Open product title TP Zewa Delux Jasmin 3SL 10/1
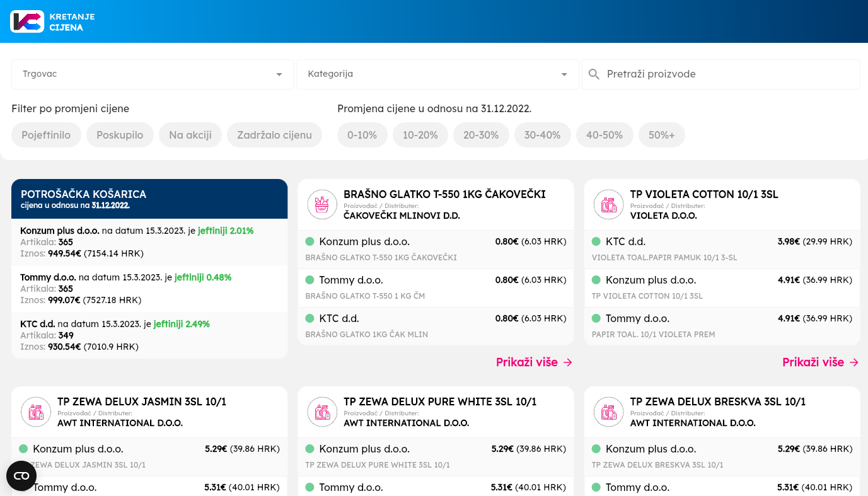The width and height of the screenshot is (868, 496). coord(142,401)
